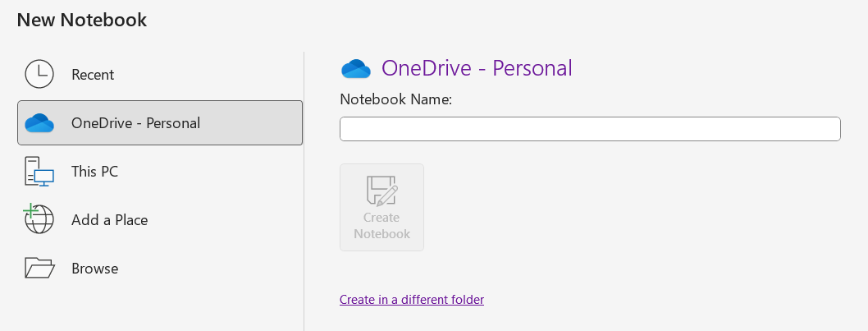Open the Add a Place label
The image size is (868, 331).
click(110, 220)
